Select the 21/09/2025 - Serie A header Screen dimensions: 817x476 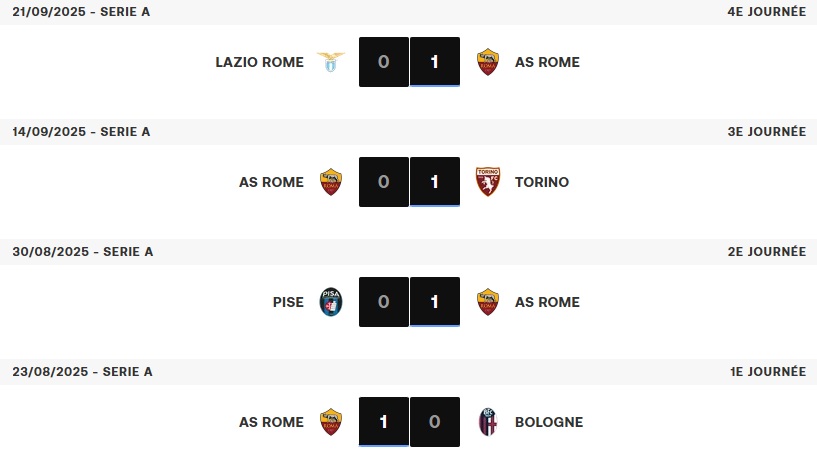(81, 12)
